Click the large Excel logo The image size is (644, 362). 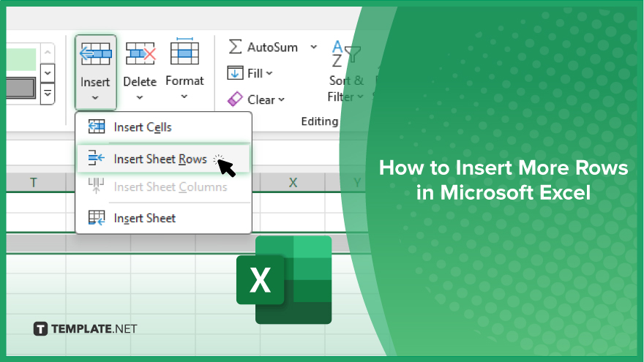click(284, 280)
